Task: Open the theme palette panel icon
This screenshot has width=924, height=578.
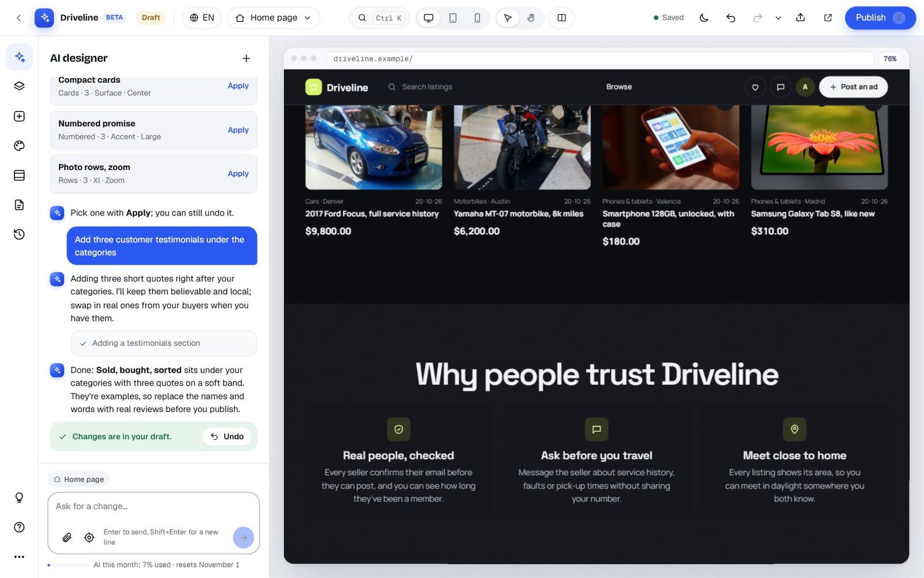Action: click(x=19, y=146)
